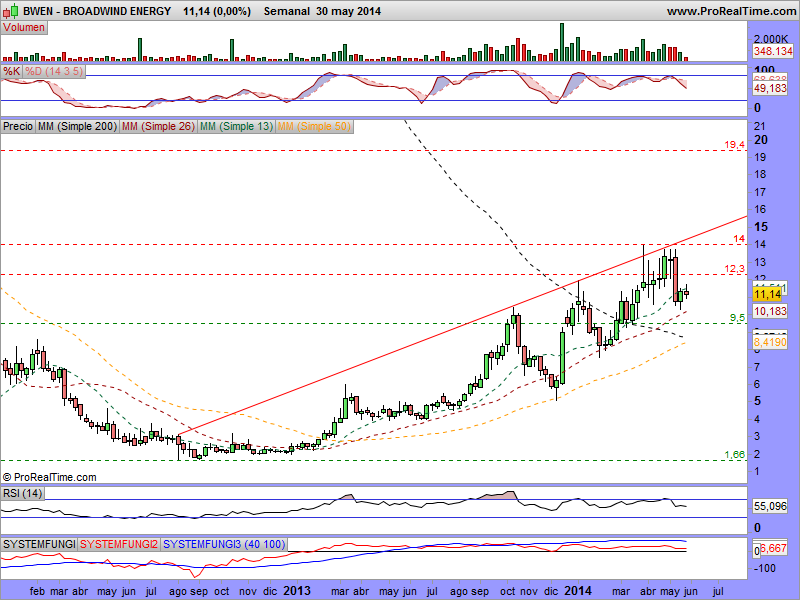Viewport: 800px width, 600px height.
Task: Click the bold 15 on the price axis
Action: (x=761, y=227)
